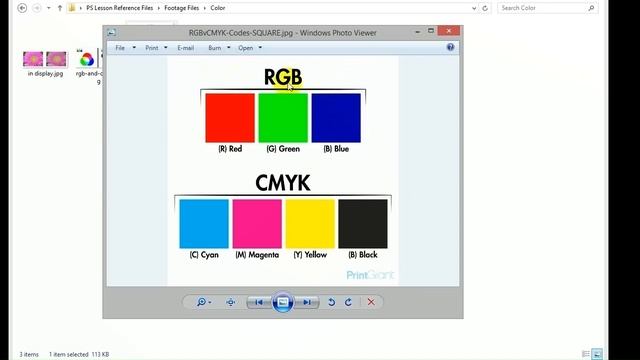
Task: Open Photo Viewer help icon
Action: coord(450,47)
